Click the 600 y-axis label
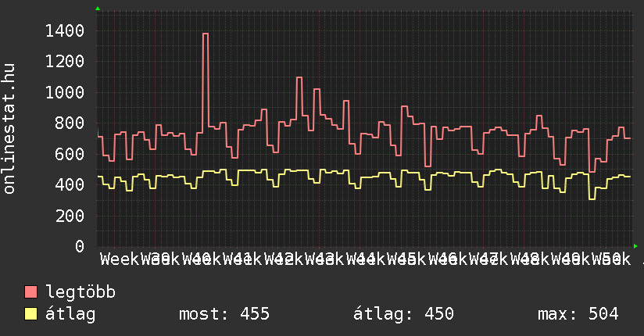The width and height of the screenshot is (644, 336). 70,155
